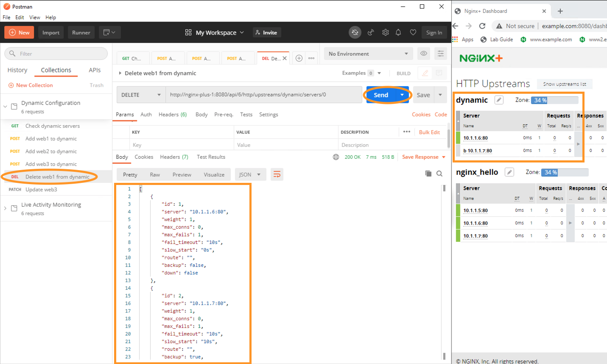Screen dimensions: 607x364
Task: Search the response with magnifier icon
Action: [439, 174]
